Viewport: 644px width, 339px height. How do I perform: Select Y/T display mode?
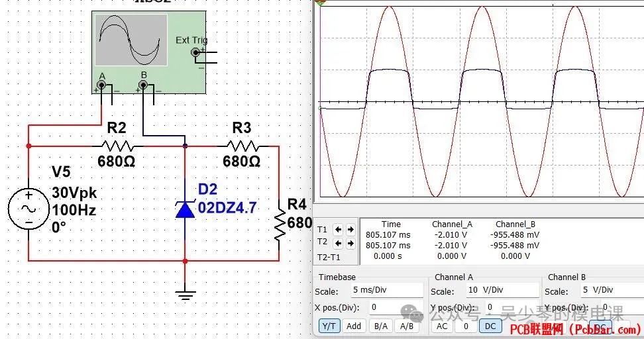tap(329, 326)
